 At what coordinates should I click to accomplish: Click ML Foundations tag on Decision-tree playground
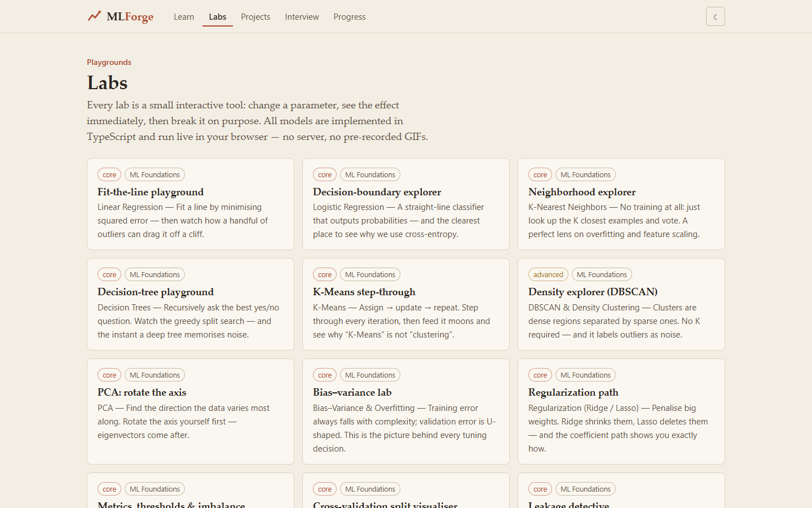[155, 275]
